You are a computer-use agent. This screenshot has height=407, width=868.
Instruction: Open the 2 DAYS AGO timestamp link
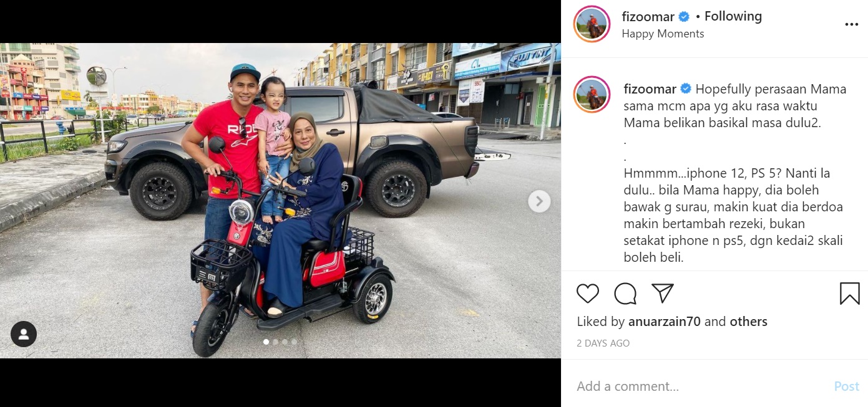603,343
